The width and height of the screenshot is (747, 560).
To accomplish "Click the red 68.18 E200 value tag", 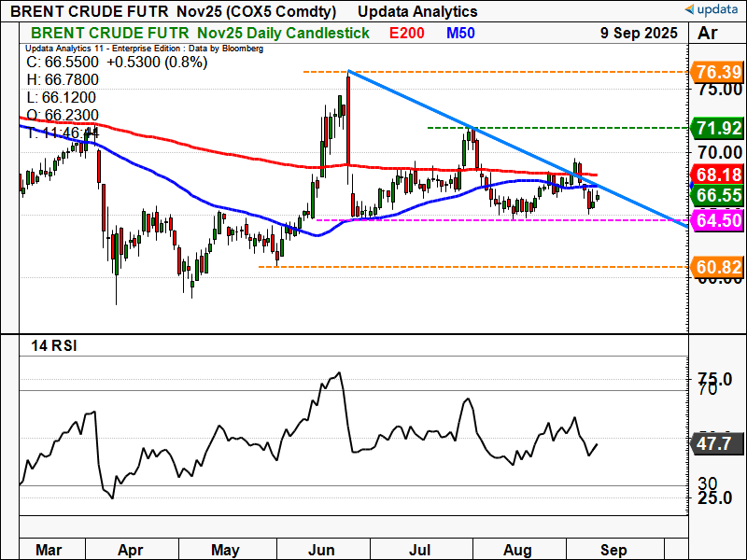I will point(718,175).
